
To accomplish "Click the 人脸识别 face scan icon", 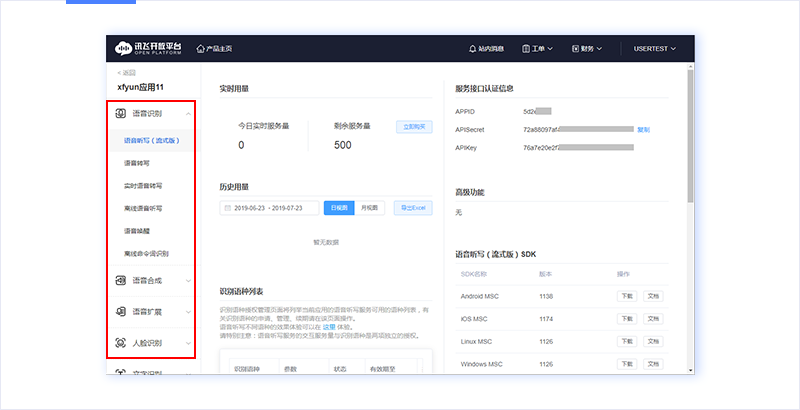I will (120, 343).
